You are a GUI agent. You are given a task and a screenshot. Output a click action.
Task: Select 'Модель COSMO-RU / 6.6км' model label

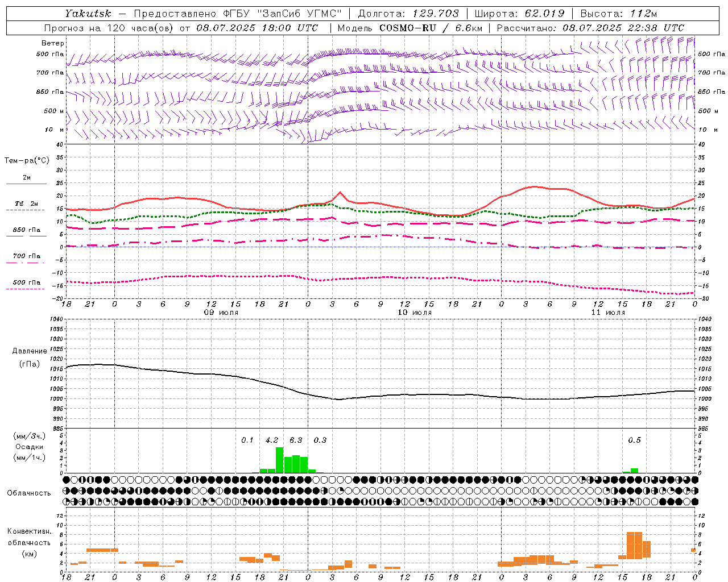[x=409, y=28]
